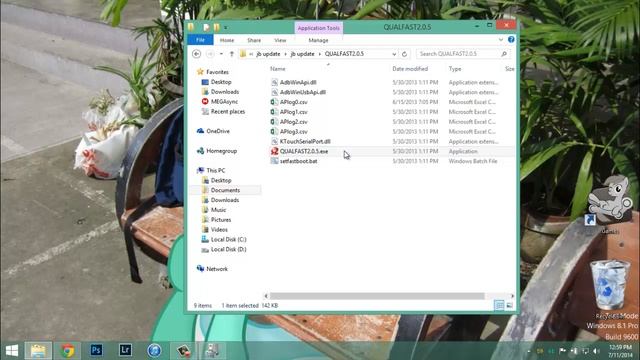This screenshot has height=360, width=640.
Task: Click jb update breadcrumb before QUALFAST2.0.5
Action: click(x=302, y=54)
